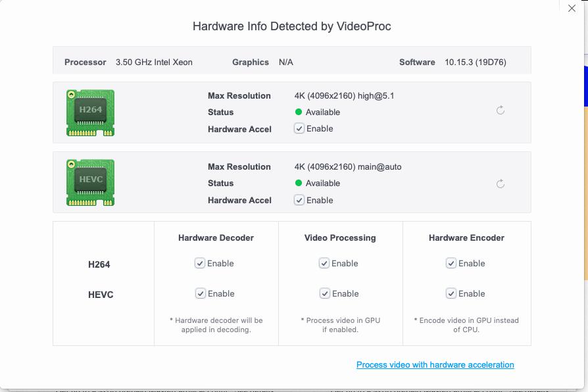Uncheck H264 Video Processing Enable
The width and height of the screenshot is (588, 392).
point(324,264)
